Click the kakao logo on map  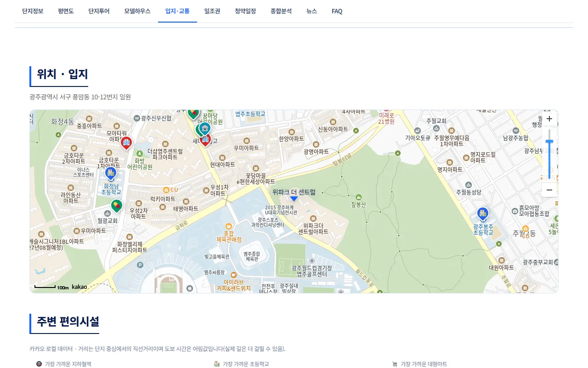coord(79,287)
